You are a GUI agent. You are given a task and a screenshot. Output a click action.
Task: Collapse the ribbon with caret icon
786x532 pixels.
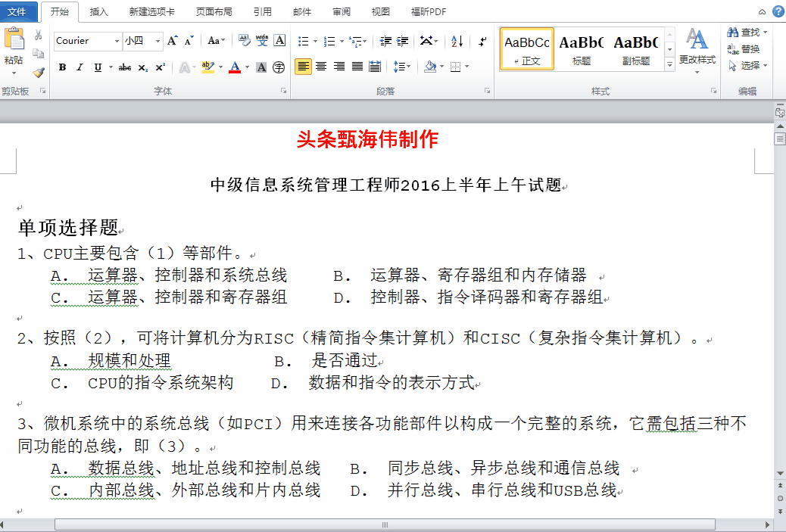tap(762, 11)
